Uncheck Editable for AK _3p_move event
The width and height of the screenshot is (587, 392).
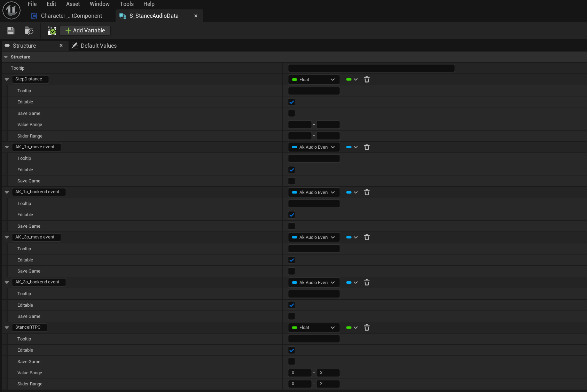pyautogui.click(x=292, y=260)
